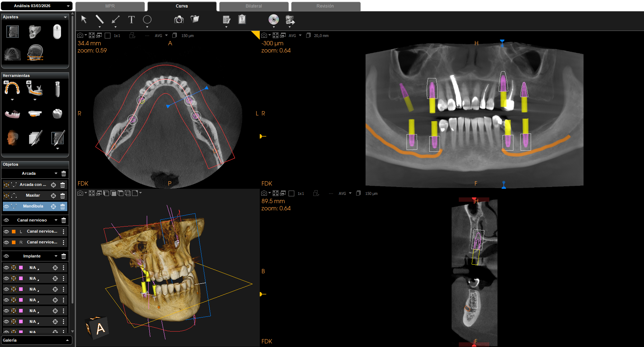This screenshot has width=644, height=347.
Task: Open the Bilateral tab
Action: pyautogui.click(x=254, y=6)
